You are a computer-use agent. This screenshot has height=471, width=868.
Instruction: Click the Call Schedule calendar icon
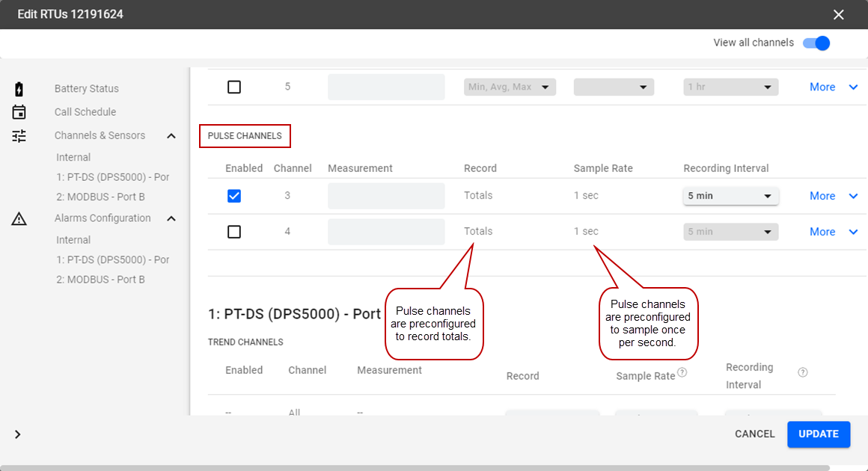19,112
